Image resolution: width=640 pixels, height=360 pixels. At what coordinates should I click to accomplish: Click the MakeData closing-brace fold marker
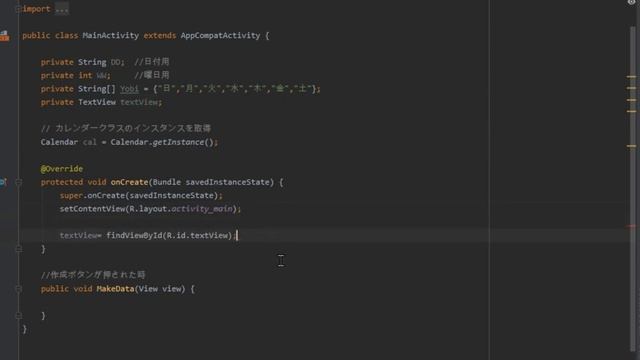(18, 316)
